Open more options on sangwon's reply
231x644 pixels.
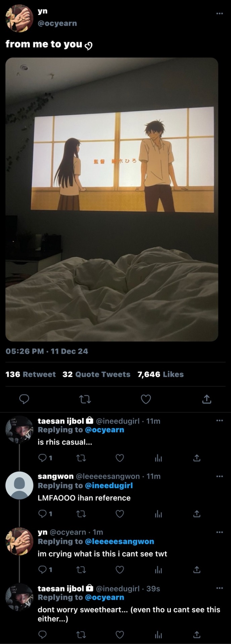pos(219,476)
